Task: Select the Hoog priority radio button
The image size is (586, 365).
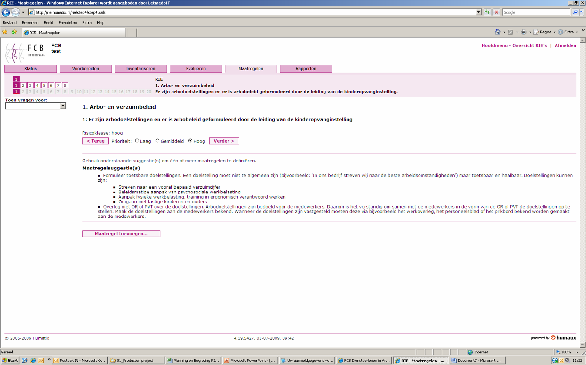Action: click(190, 141)
